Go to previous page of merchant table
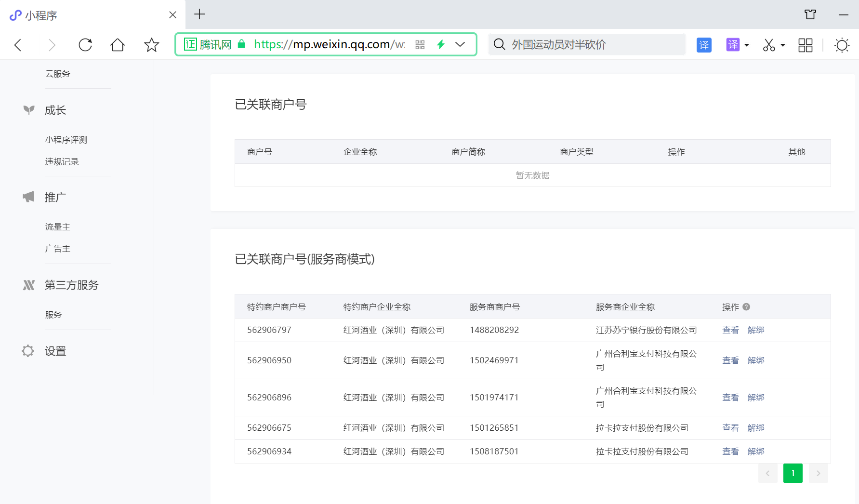859x504 pixels. pos(768,473)
